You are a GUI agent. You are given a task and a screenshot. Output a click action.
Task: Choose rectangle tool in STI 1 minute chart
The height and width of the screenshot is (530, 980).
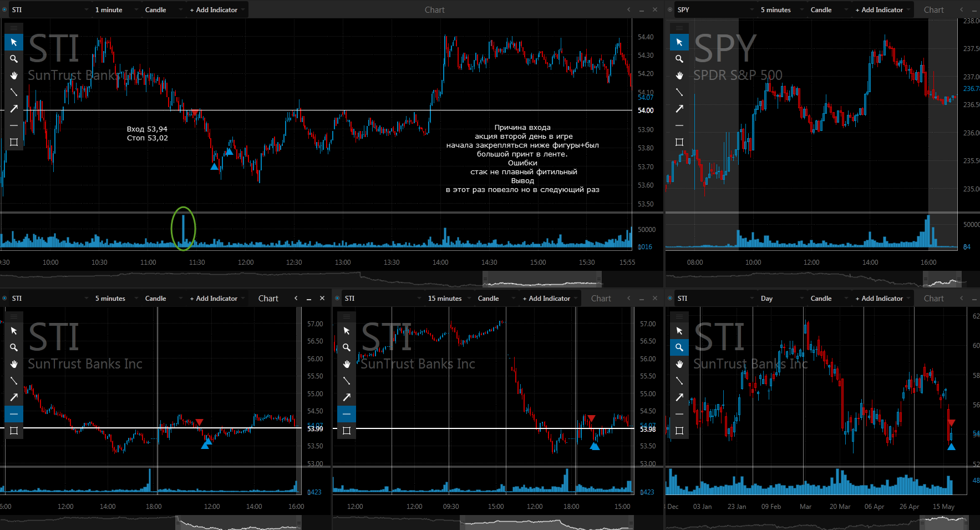(14, 142)
